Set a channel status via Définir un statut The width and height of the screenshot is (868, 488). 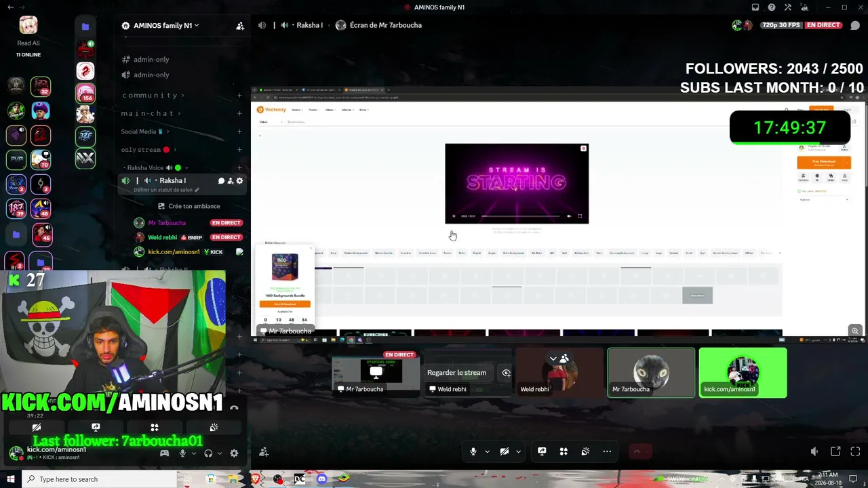pyautogui.click(x=166, y=190)
